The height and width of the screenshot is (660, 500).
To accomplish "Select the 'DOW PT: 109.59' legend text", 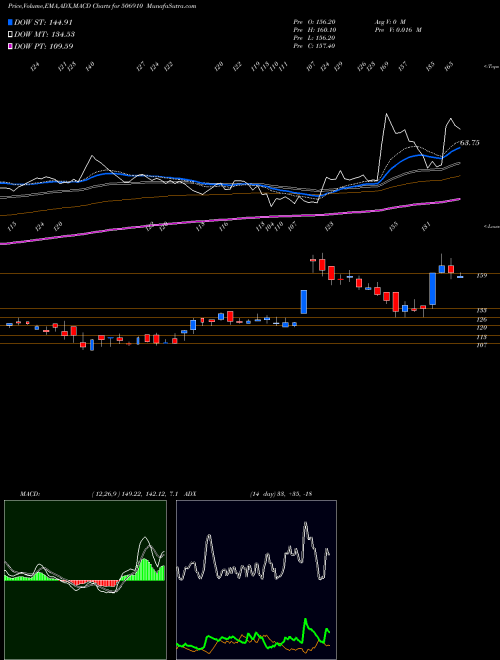I will pyautogui.click(x=44, y=46).
